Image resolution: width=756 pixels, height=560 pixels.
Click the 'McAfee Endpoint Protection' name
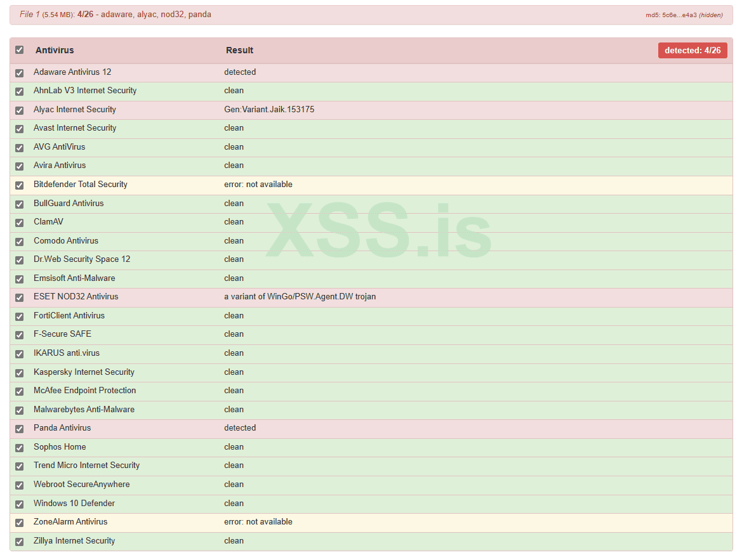click(x=85, y=391)
